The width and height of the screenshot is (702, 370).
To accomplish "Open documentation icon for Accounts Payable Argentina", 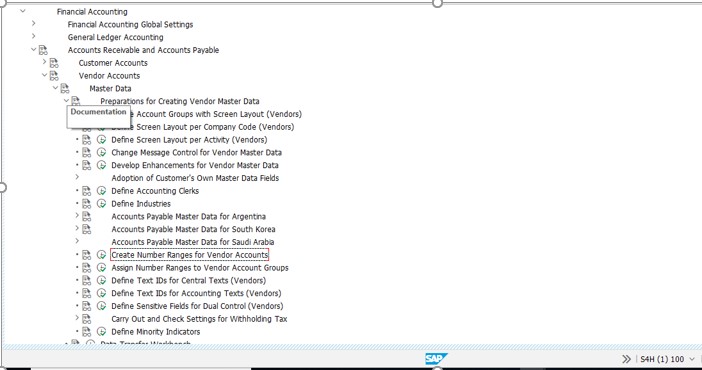I will click(86, 216).
